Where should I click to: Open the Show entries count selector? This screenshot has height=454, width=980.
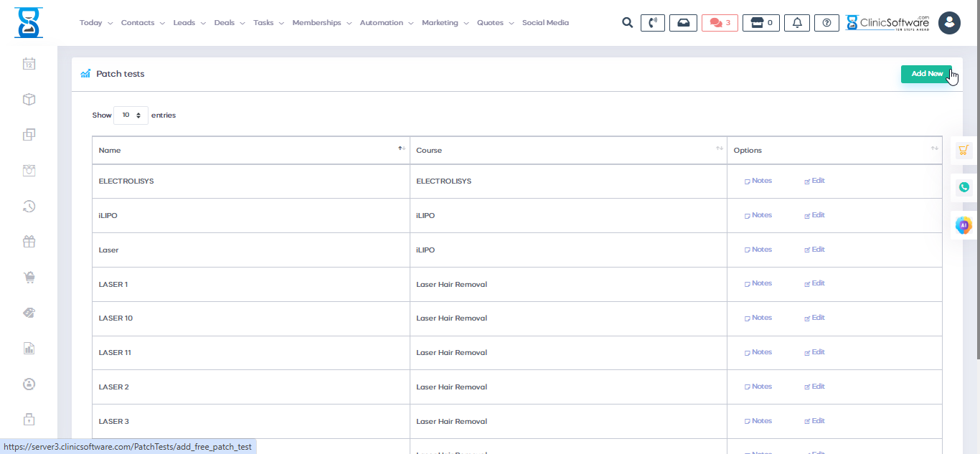tap(131, 115)
